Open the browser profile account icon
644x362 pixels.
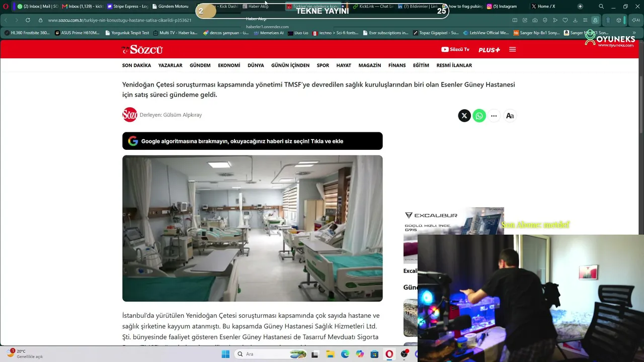pos(595,20)
